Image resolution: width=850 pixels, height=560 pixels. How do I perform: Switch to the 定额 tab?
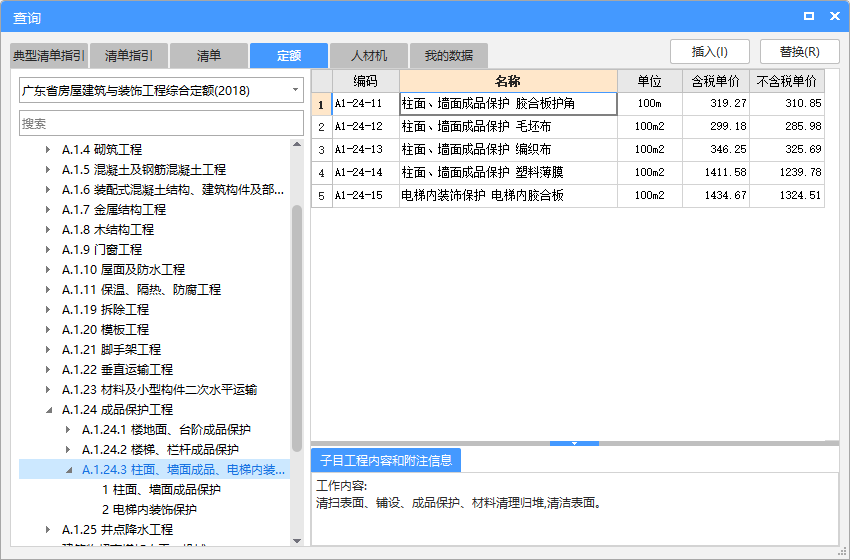click(x=289, y=56)
